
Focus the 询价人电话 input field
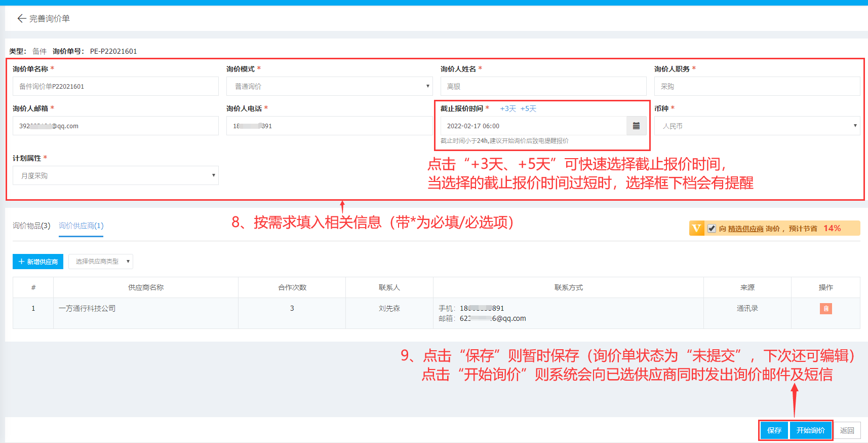tap(329, 126)
